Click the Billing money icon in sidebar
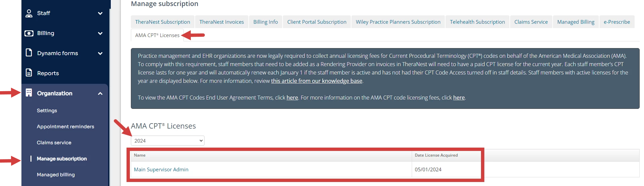 (29, 33)
